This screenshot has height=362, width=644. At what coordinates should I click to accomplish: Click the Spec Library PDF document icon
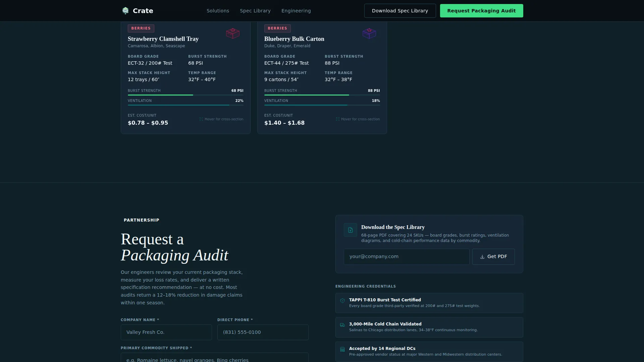click(x=351, y=230)
